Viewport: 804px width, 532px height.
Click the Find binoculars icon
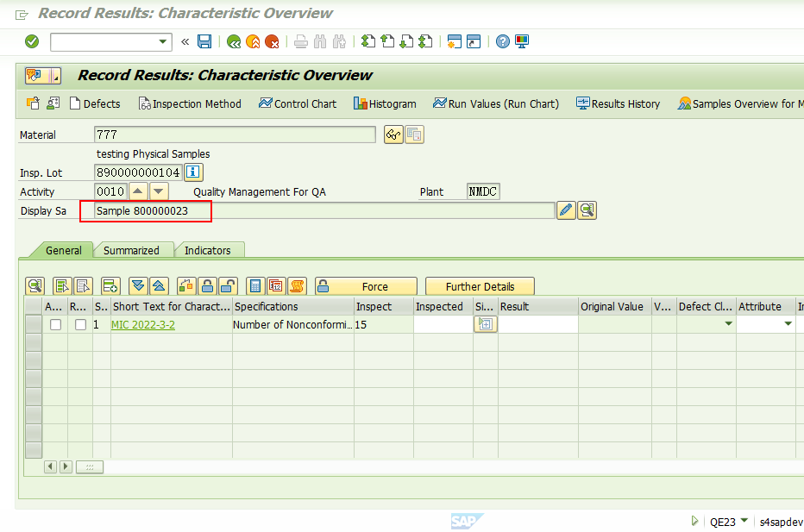(320, 41)
